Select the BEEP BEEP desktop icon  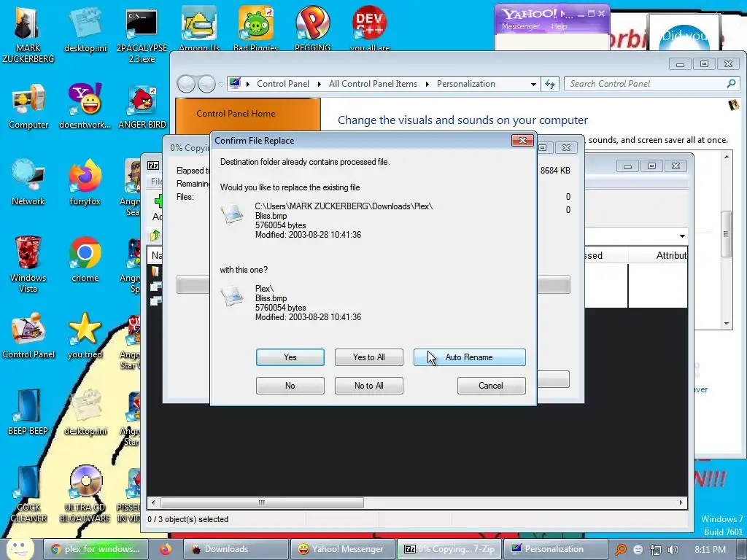28,413
